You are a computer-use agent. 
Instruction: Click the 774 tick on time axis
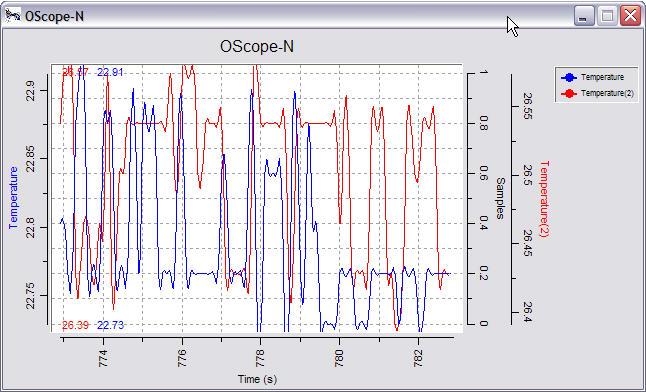tap(103, 358)
